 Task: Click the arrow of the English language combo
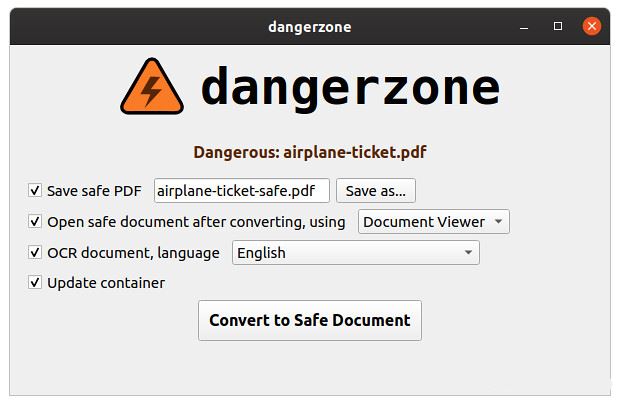(x=468, y=253)
